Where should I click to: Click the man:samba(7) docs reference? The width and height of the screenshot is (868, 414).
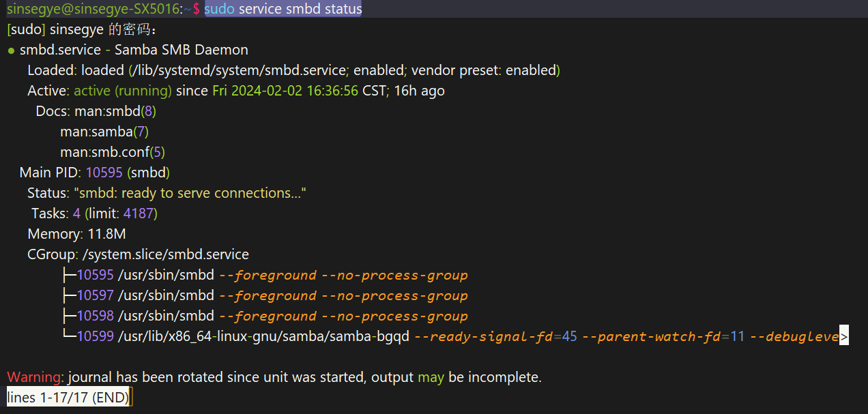104,132
